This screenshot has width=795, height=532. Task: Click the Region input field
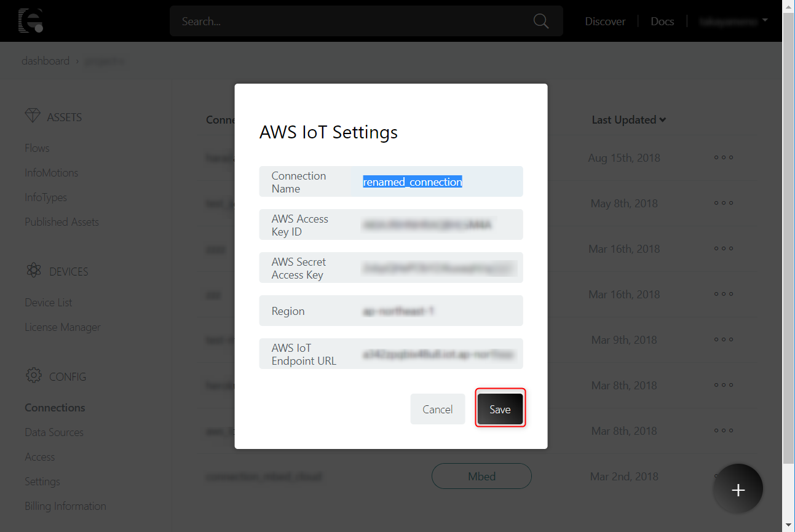click(438, 311)
